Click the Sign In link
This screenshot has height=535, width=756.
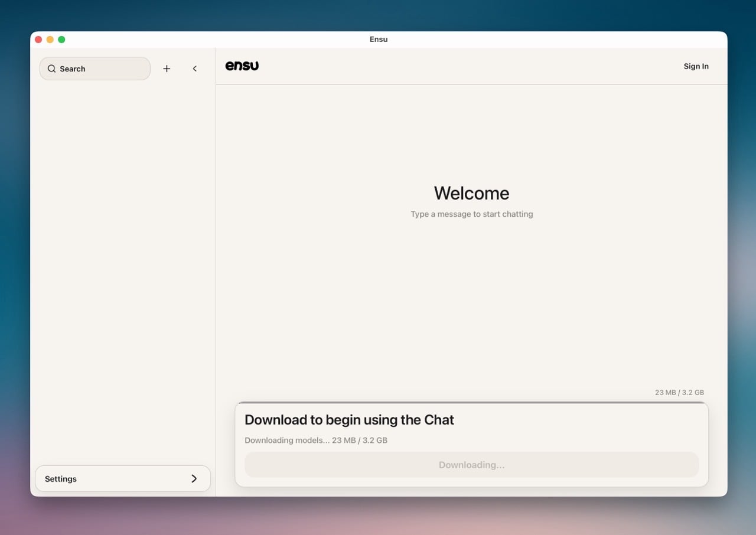click(696, 67)
